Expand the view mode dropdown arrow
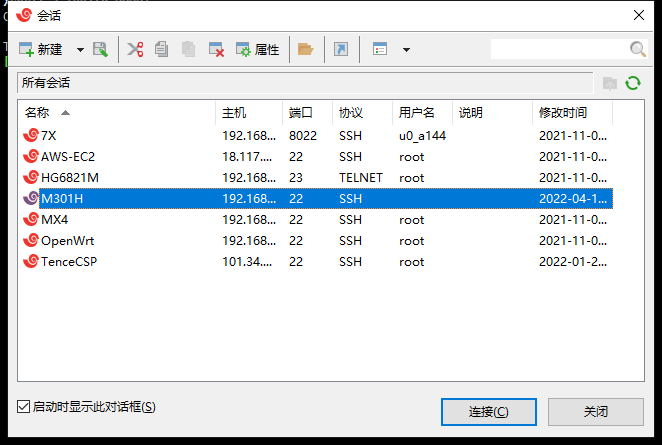The width and height of the screenshot is (662, 445). tap(406, 50)
